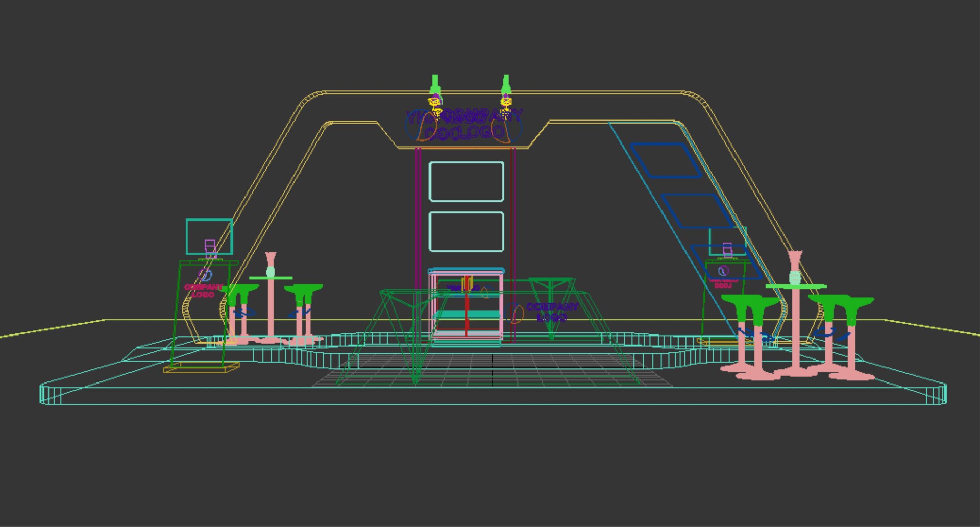Select the lower cyan screen panel on center tower
Viewport: 980px width, 527px height.
tap(466, 232)
